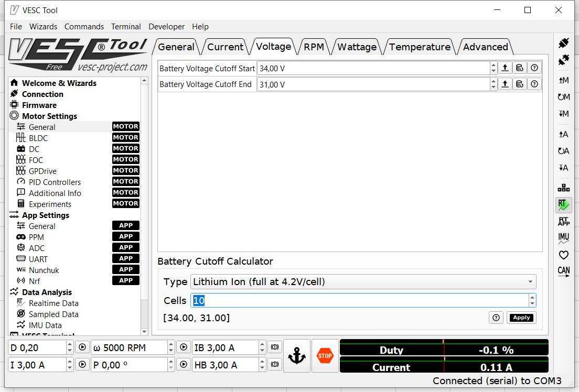This screenshot has height=392, width=579.
Task: Click the sidebar scroll-down arrow
Action: point(144,331)
